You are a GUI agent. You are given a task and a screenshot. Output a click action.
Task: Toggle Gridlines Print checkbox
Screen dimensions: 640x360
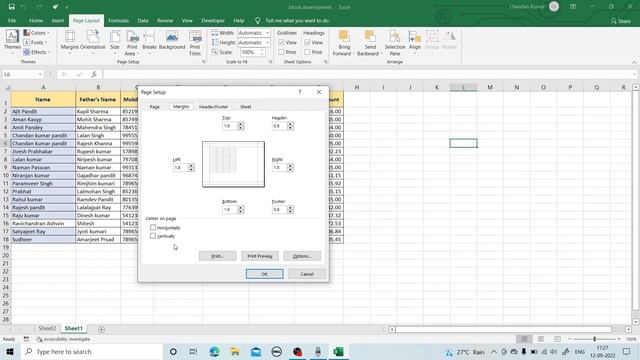tap(281, 52)
